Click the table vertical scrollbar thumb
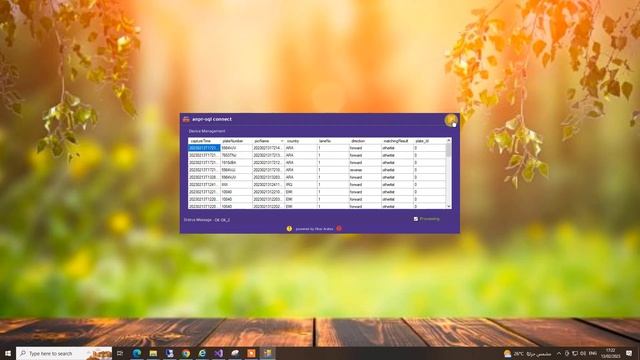 point(449,150)
